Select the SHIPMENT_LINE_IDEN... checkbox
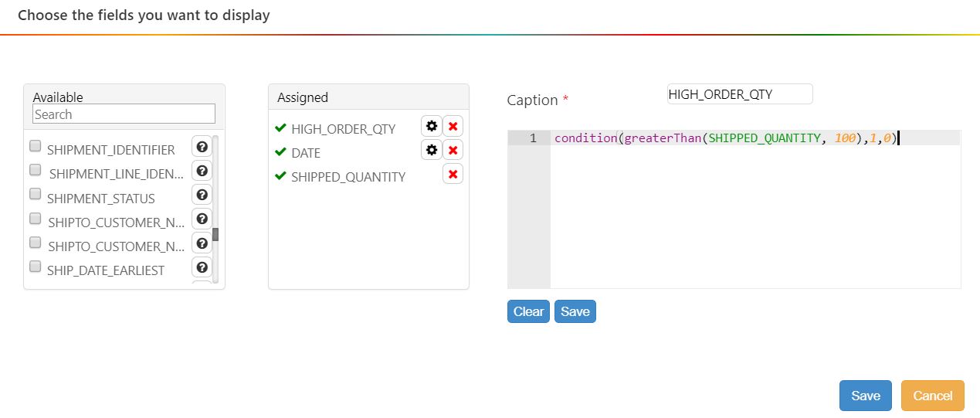The width and height of the screenshot is (980, 418). pos(35,170)
